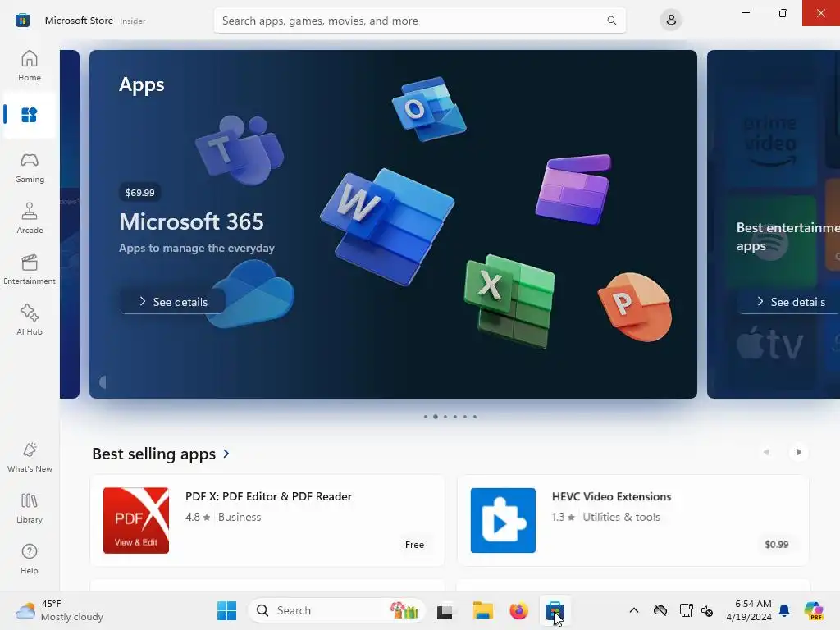Open the weather widget in taskbar
Image resolution: width=840 pixels, height=630 pixels.
coord(59,610)
